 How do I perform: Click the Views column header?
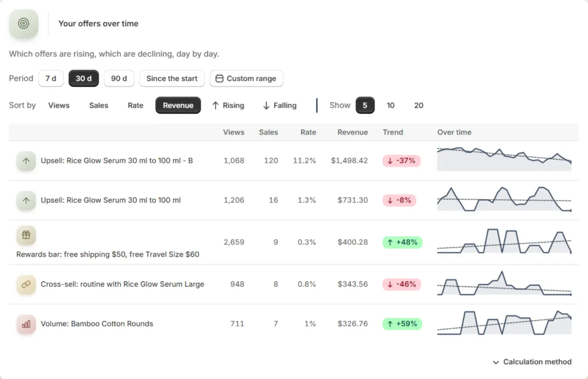pos(234,132)
